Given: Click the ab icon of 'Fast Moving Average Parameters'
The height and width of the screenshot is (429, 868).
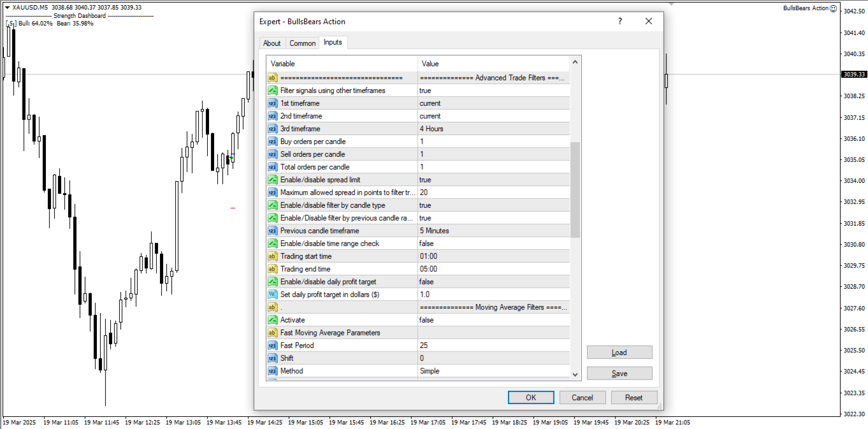Looking at the screenshot, I should click(x=272, y=333).
